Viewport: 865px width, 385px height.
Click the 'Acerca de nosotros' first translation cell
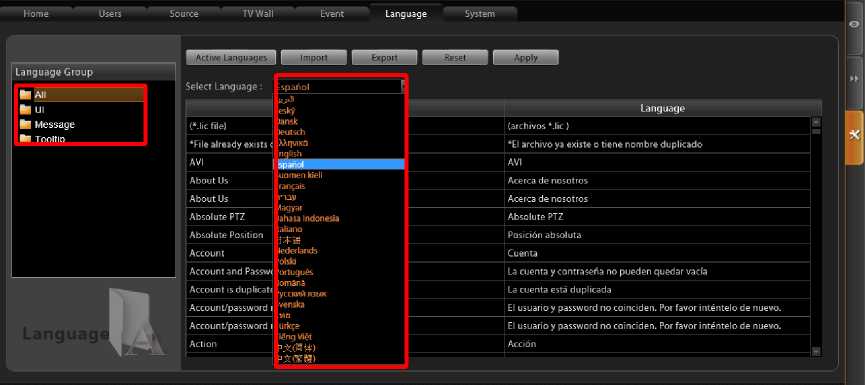tap(657, 180)
